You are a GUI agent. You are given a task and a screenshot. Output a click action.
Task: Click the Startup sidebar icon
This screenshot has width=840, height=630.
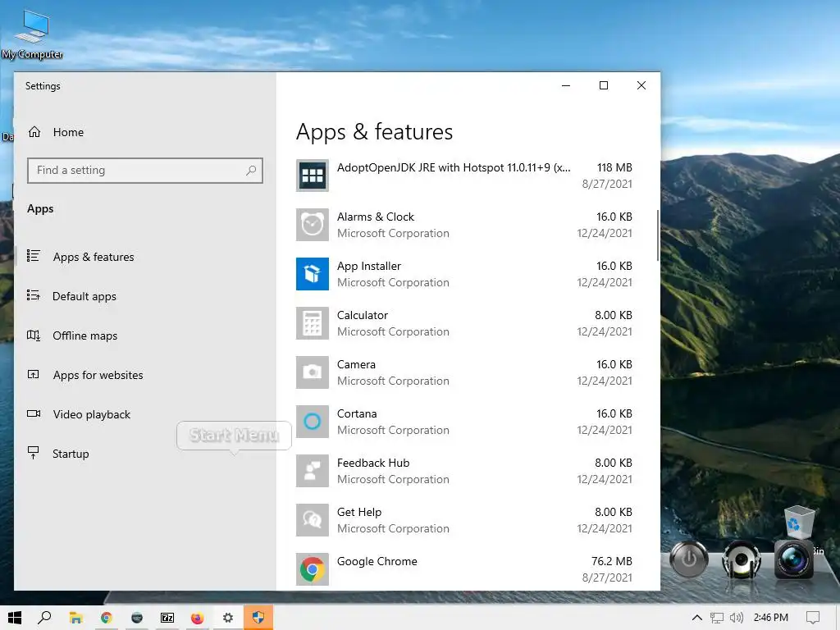click(x=33, y=453)
